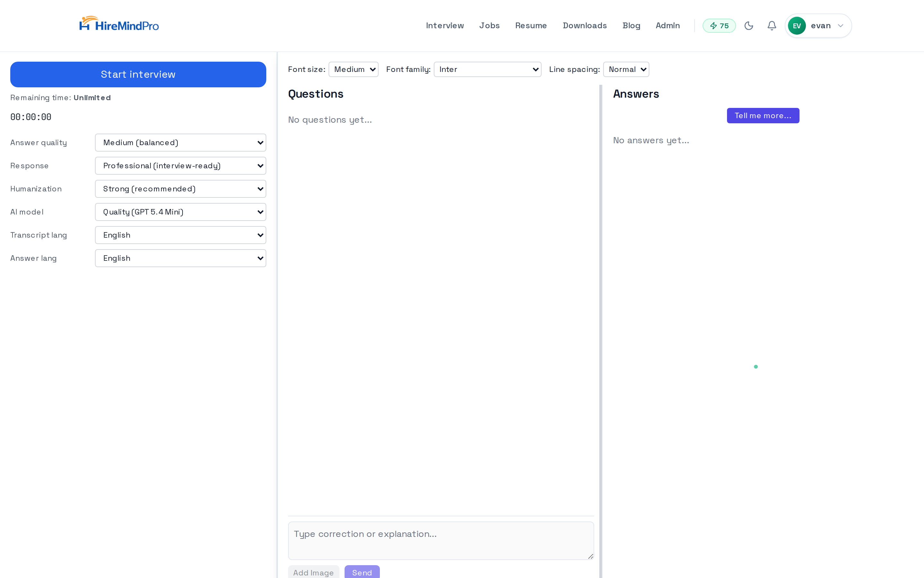
Task: Open the Font family dropdown
Action: coord(488,69)
